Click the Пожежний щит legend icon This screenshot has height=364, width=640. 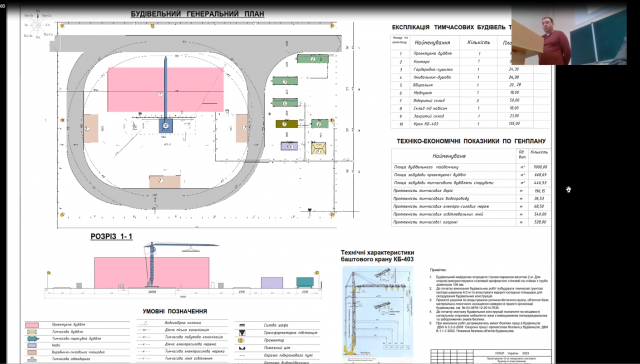(x=242, y=348)
